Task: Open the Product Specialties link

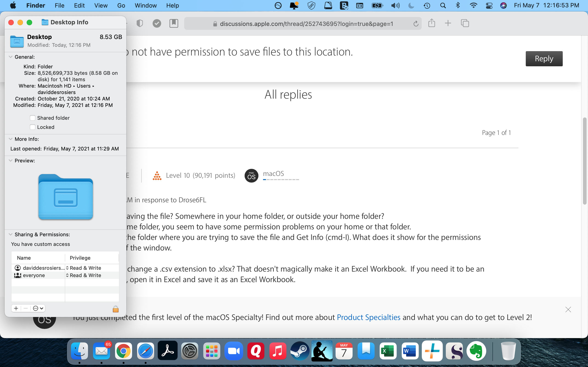Action: pyautogui.click(x=368, y=317)
